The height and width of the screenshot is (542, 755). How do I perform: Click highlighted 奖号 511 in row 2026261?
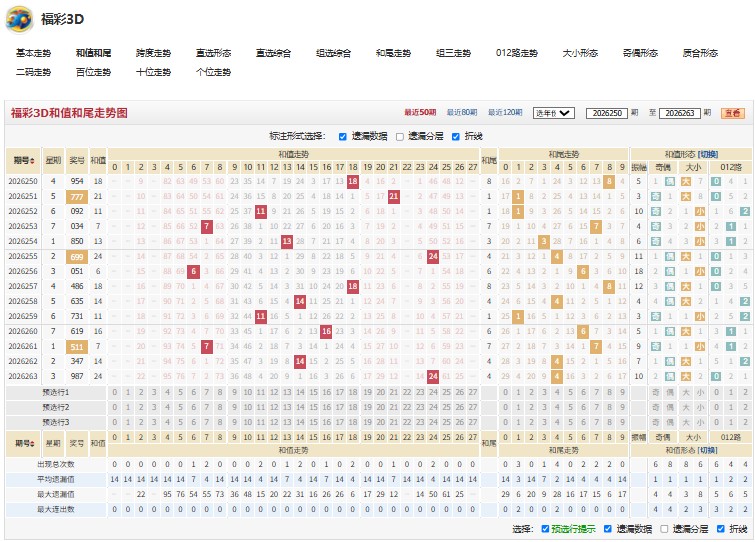point(77,347)
